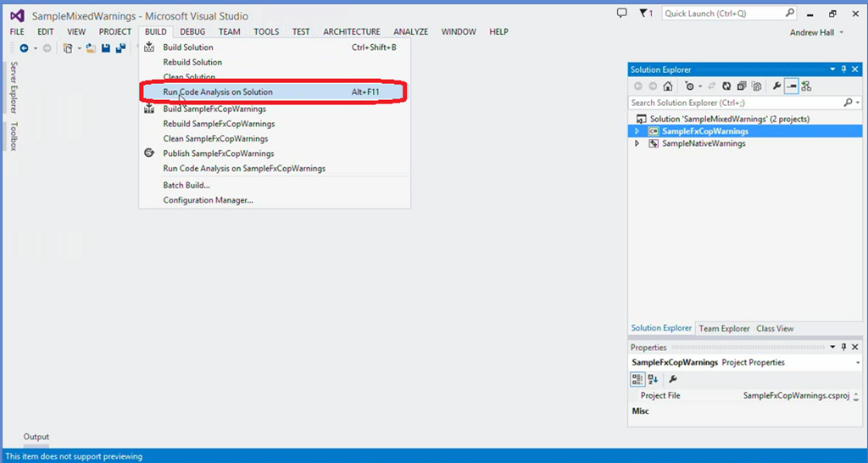This screenshot has height=463, width=868.
Task: Click the Save toolbar icon
Action: pos(106,48)
